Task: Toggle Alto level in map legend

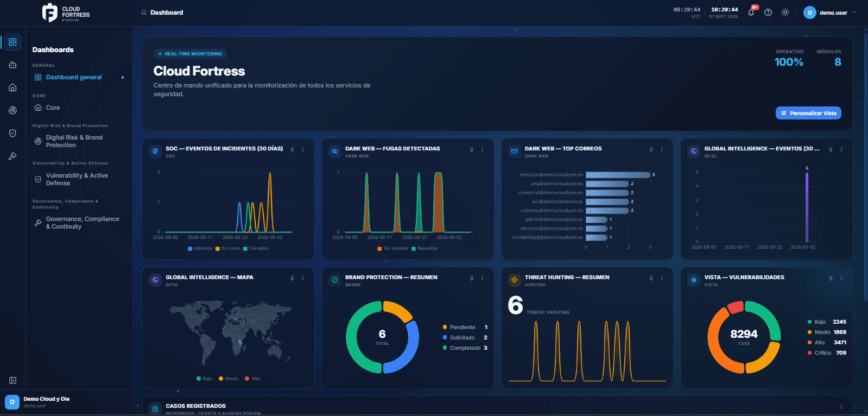Action: click(252, 379)
